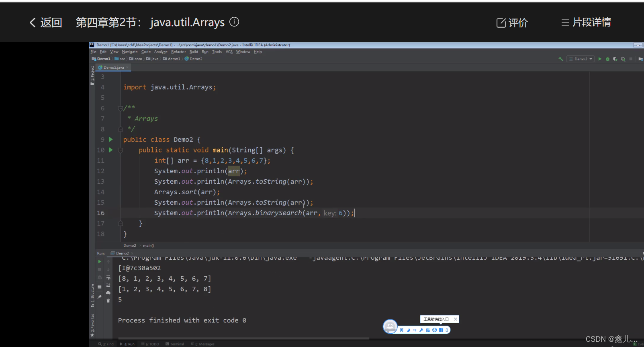
Task: Open the Refactor menu
Action: click(178, 52)
